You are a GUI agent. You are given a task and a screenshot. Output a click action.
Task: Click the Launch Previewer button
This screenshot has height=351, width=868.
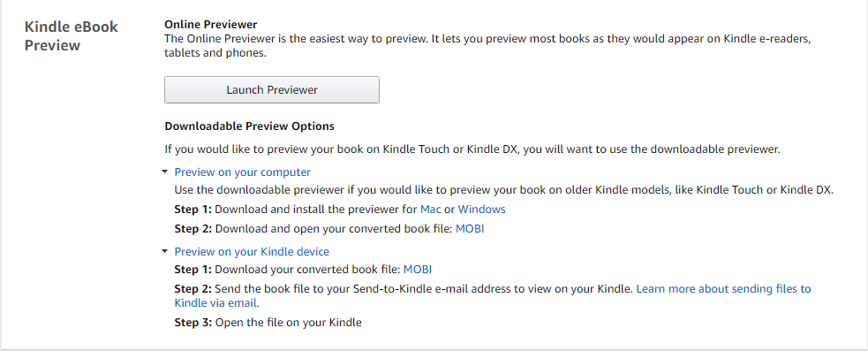tap(272, 90)
